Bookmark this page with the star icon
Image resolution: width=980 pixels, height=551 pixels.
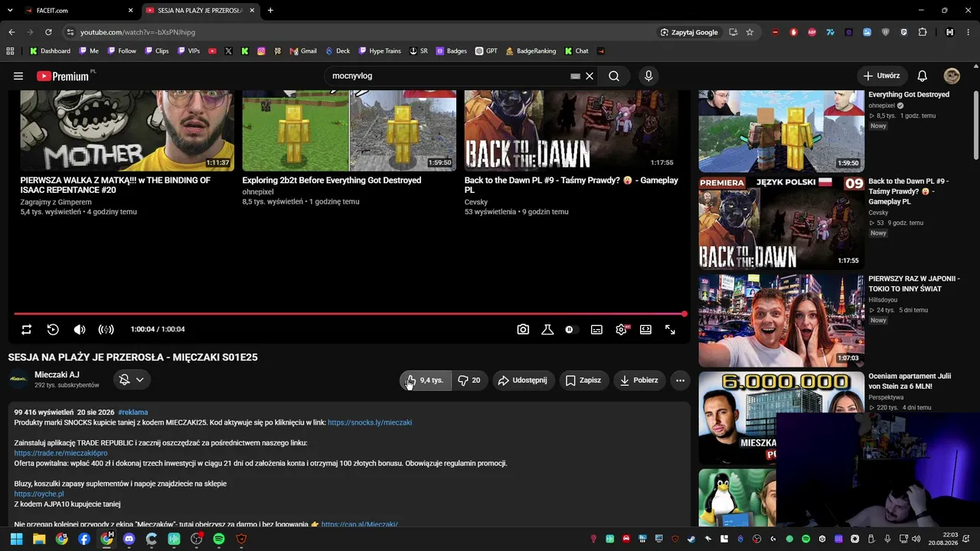pos(750,32)
